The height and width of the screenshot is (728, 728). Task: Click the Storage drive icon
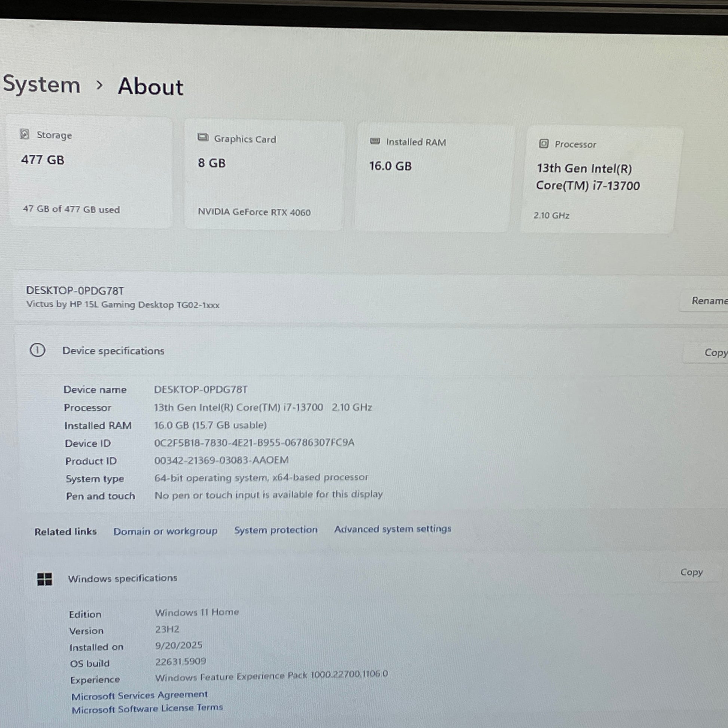pyautogui.click(x=24, y=134)
